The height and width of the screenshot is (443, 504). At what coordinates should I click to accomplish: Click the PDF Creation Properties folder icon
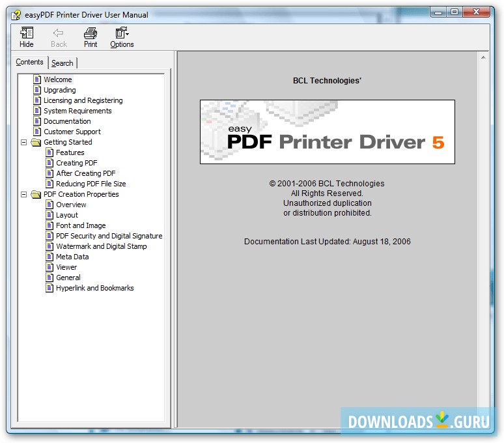coord(36,195)
